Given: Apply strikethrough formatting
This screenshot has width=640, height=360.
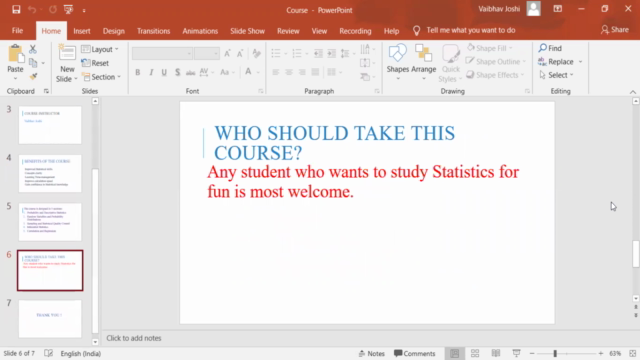Looking at the screenshot, I should [x=190, y=72].
